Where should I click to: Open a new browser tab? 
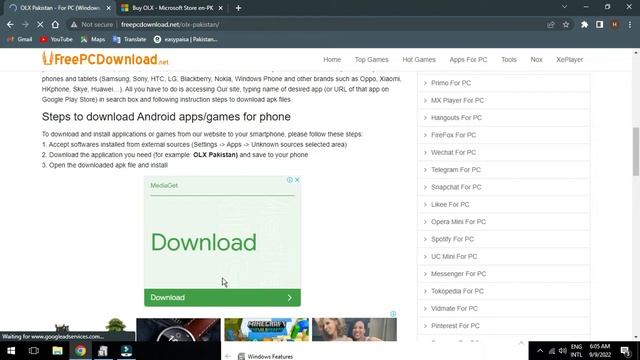tap(238, 8)
